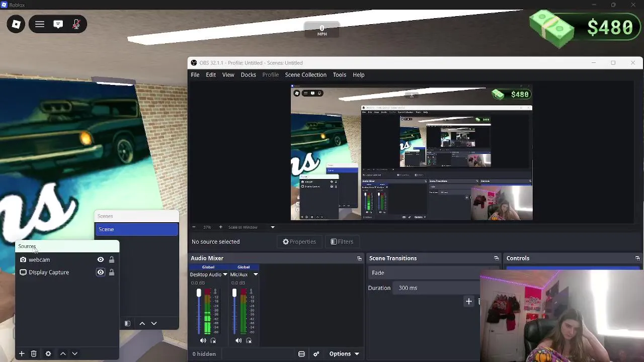Pop out the Controls dock
The image size is (644, 362).
coord(637,258)
